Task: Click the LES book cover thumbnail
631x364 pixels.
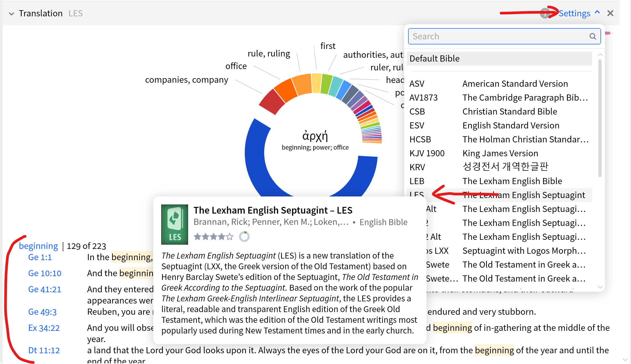Action: pyautogui.click(x=175, y=224)
